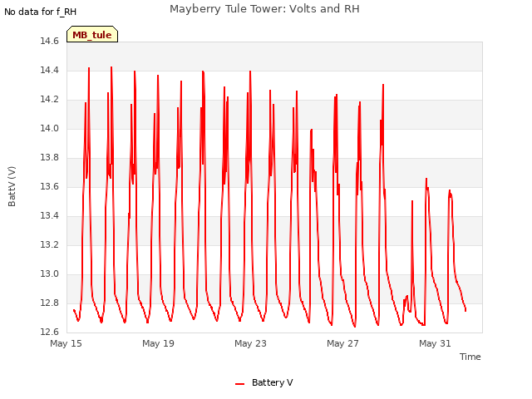The height and width of the screenshot is (399, 532).
Task: Click the May 23 x-axis tick label
Action: pyautogui.click(x=251, y=343)
